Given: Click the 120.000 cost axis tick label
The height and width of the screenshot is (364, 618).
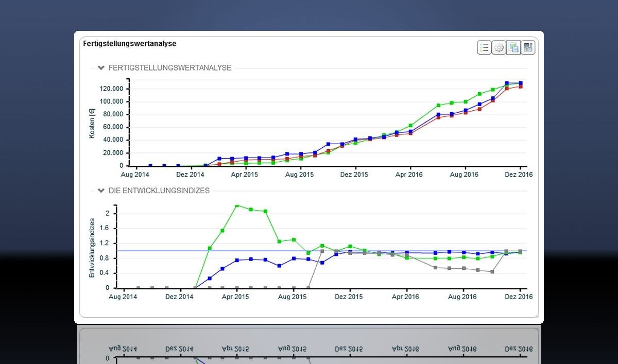Looking at the screenshot, I should [112, 89].
